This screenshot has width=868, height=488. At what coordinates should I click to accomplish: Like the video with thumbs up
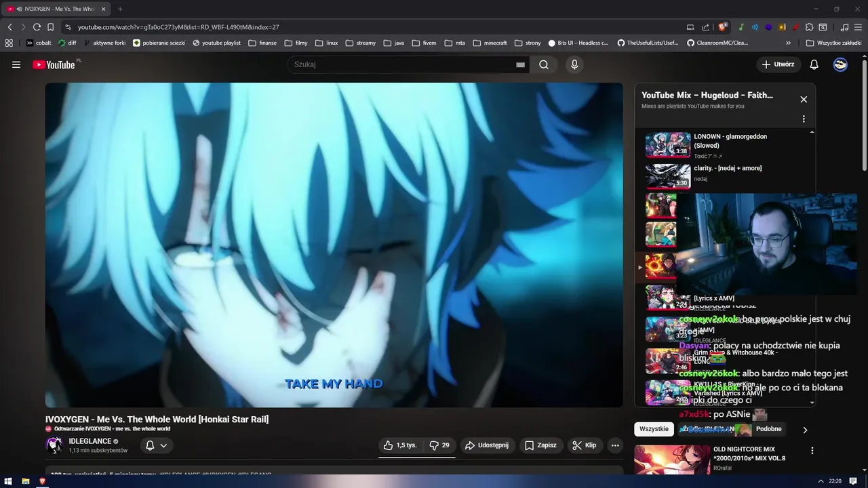point(400,445)
